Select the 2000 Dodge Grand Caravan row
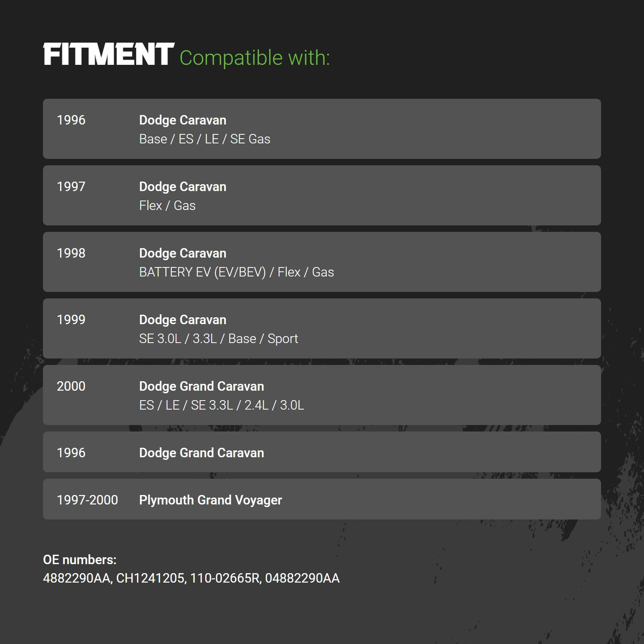Viewport: 644px width, 644px height. point(322,395)
